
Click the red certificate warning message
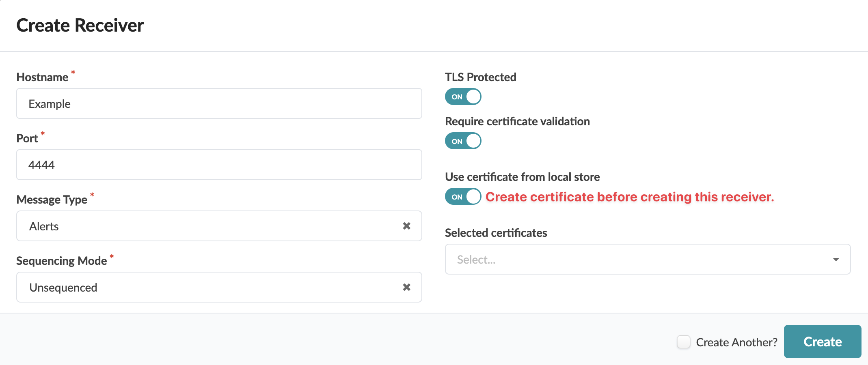pyautogui.click(x=629, y=197)
